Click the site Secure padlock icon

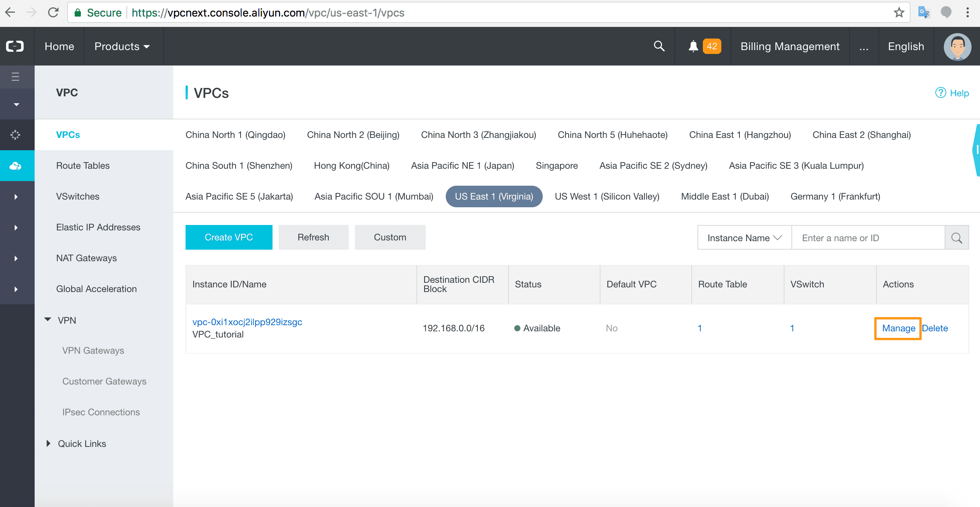click(x=78, y=13)
